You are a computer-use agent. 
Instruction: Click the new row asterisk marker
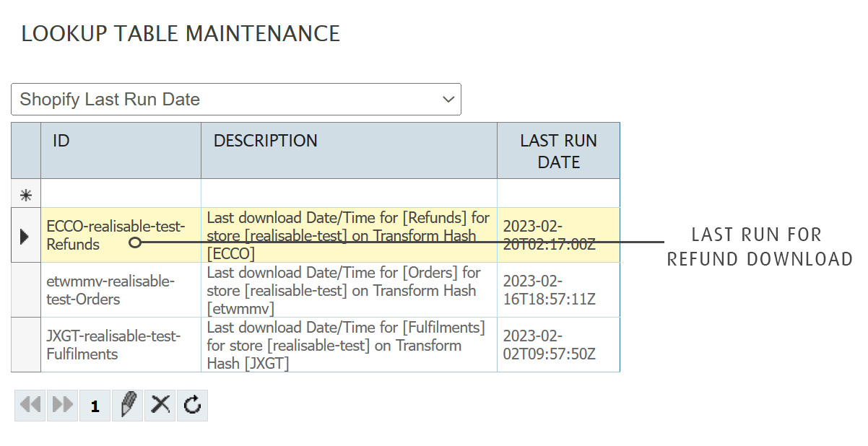click(26, 195)
